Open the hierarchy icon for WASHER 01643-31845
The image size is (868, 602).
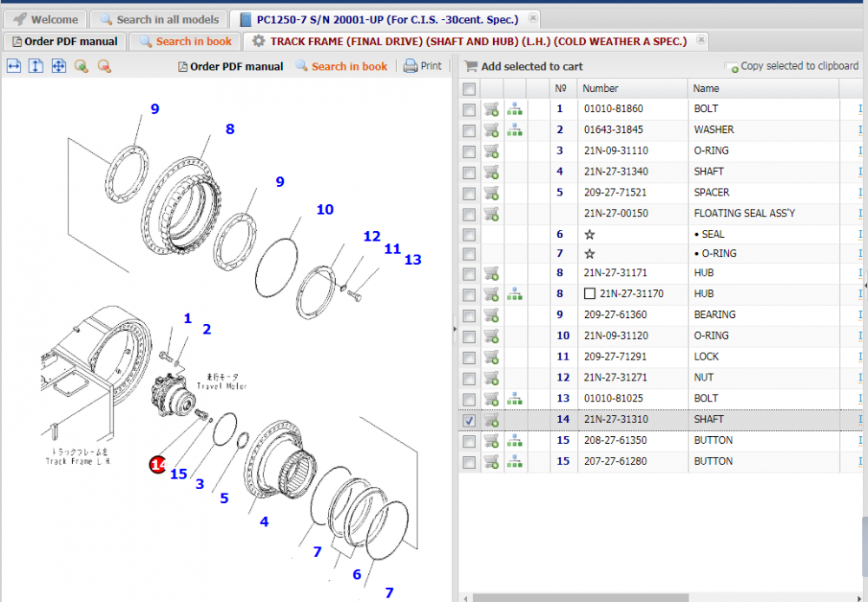tap(515, 130)
